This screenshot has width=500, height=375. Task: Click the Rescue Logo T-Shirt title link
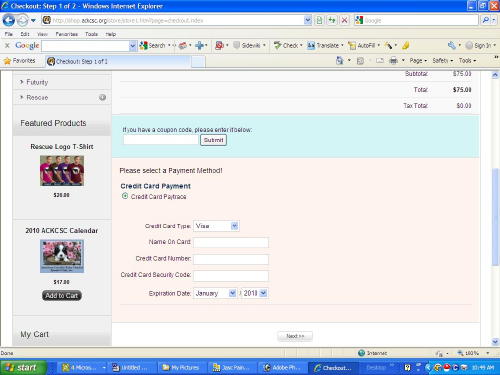click(x=62, y=147)
